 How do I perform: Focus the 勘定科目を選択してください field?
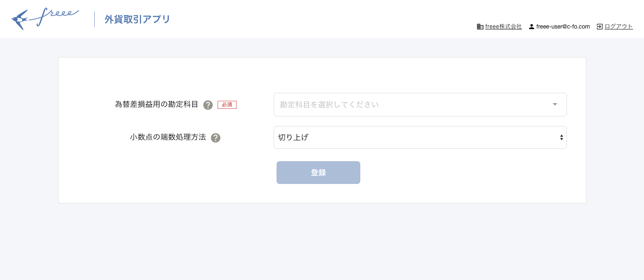420,105
